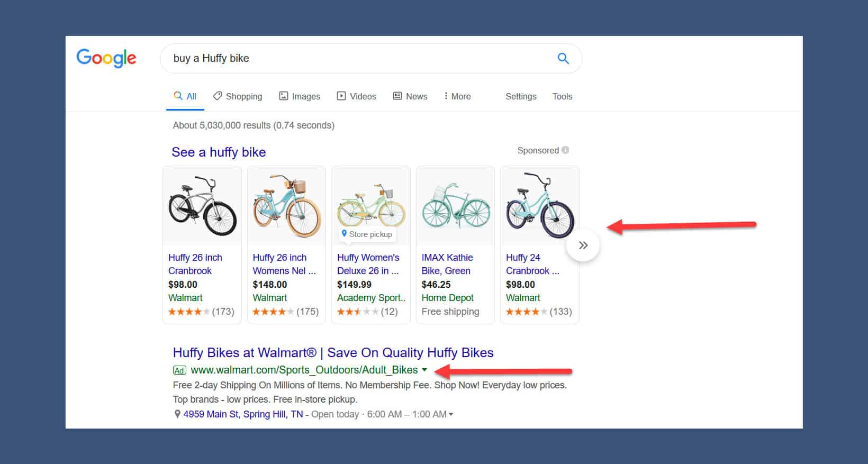Image resolution: width=868 pixels, height=464 pixels.
Task: Focus the search box with 'buy a Huffy bike'
Action: click(370, 59)
